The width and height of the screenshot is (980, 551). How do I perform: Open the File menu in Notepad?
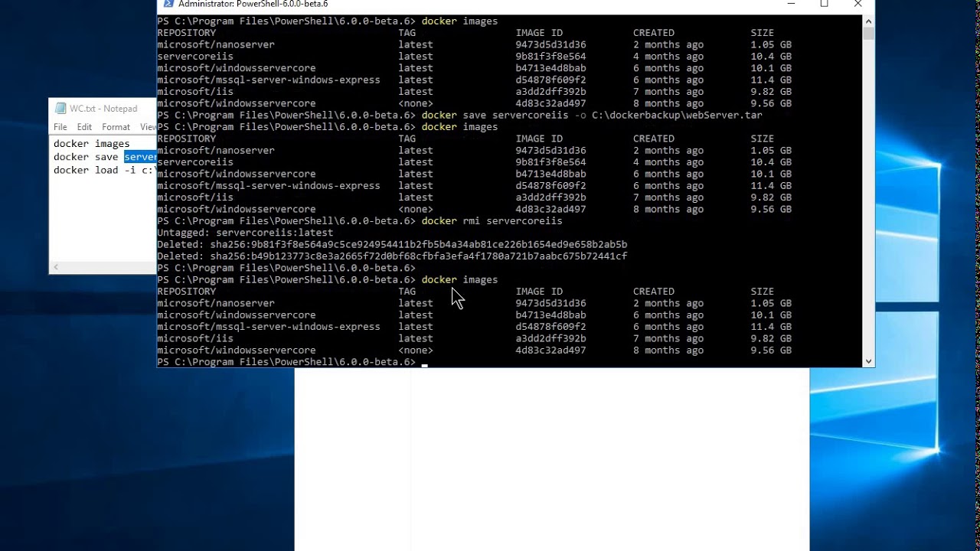point(60,127)
